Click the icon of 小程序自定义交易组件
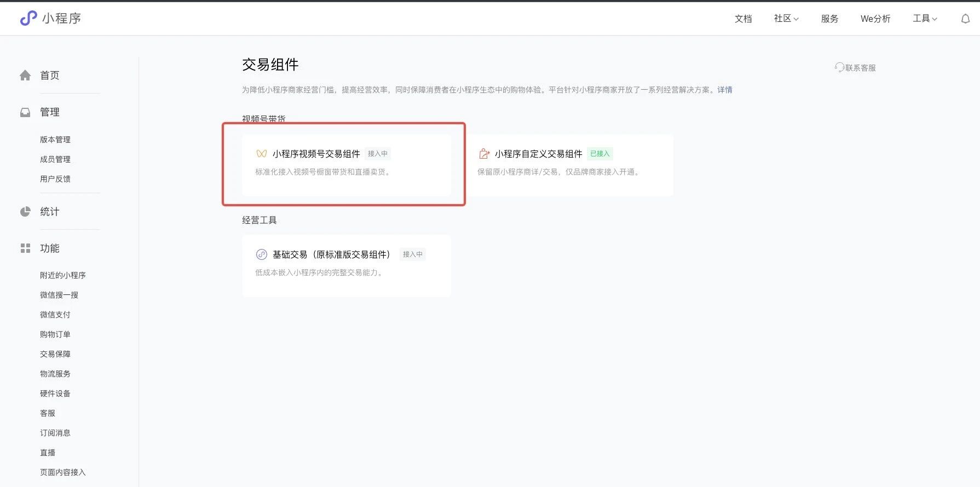Viewport: 980px width, 487px height. (484, 154)
